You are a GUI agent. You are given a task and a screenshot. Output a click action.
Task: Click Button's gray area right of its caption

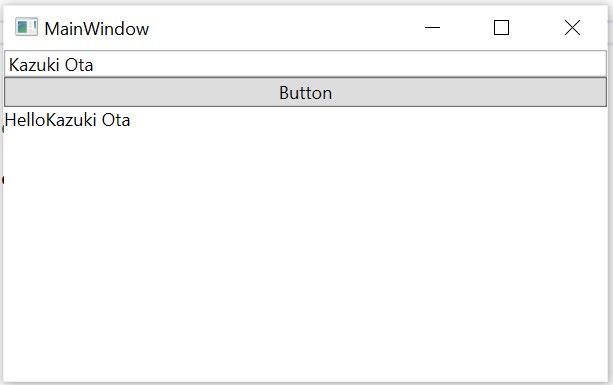[469, 92]
